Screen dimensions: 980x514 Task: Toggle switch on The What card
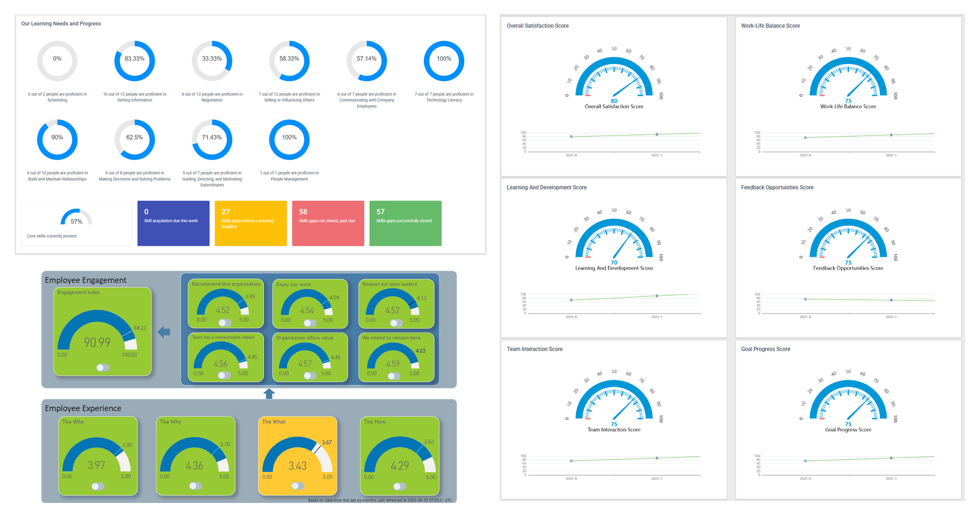tap(298, 486)
